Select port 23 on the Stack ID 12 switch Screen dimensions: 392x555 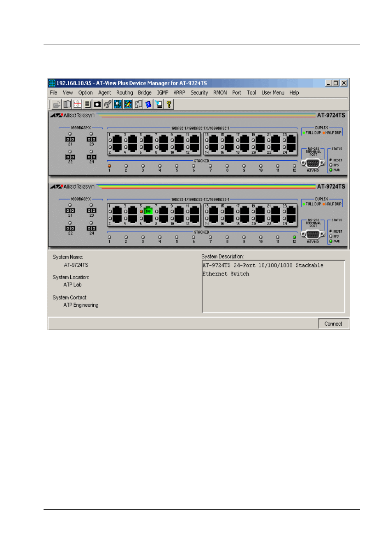point(291,211)
